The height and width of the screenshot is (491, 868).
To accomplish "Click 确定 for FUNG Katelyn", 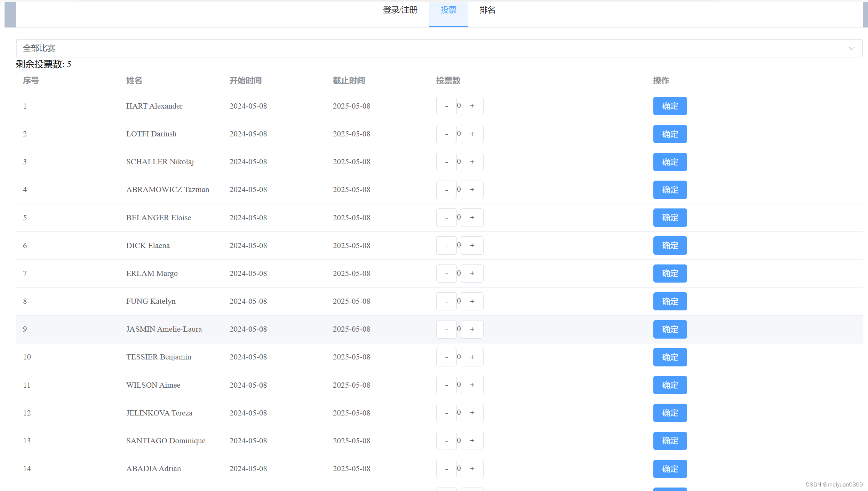I will pos(670,301).
